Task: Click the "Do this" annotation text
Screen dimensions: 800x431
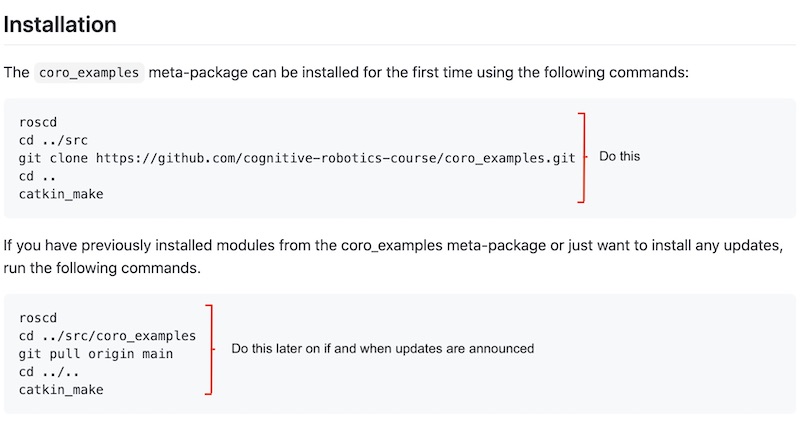Action: (619, 157)
